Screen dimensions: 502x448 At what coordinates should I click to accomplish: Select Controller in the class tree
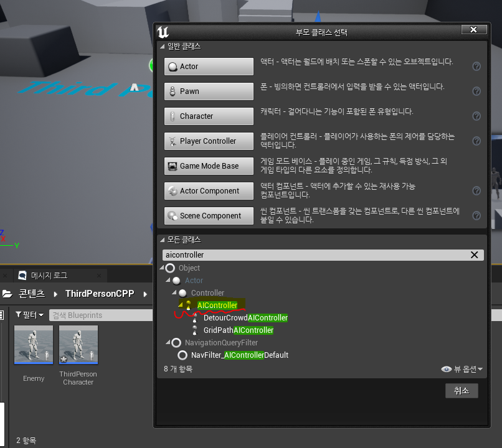(x=207, y=293)
